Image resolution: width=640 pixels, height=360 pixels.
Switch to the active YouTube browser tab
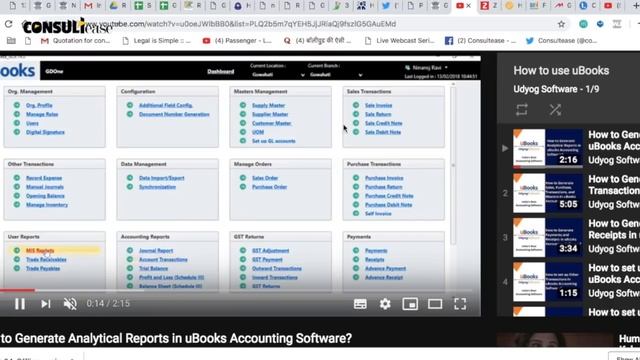(464, 6)
